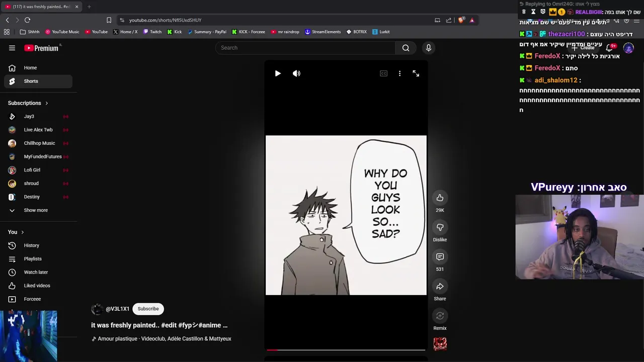Image resolution: width=644 pixels, height=362 pixels.
Task: Seek on the Shorts progress bar
Action: click(346, 350)
